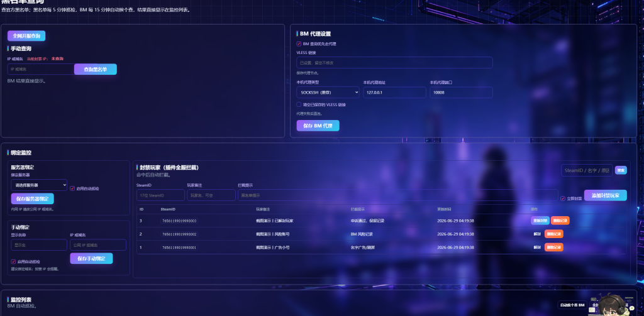The image size is (644, 316).
Task: Click 解封 for player ID 1
Action: tap(537, 248)
